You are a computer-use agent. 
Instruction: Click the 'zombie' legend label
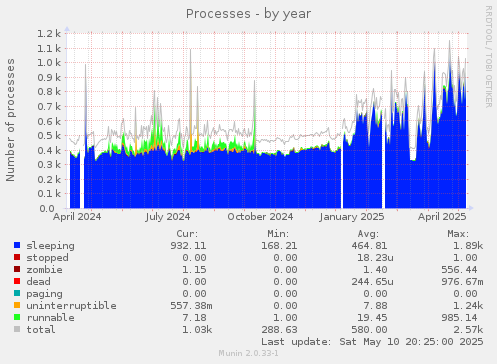point(44,270)
